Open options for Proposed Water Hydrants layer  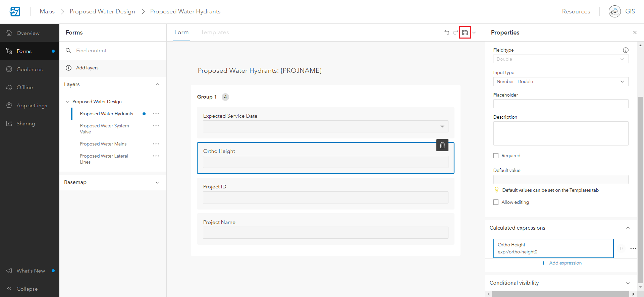[156, 114]
